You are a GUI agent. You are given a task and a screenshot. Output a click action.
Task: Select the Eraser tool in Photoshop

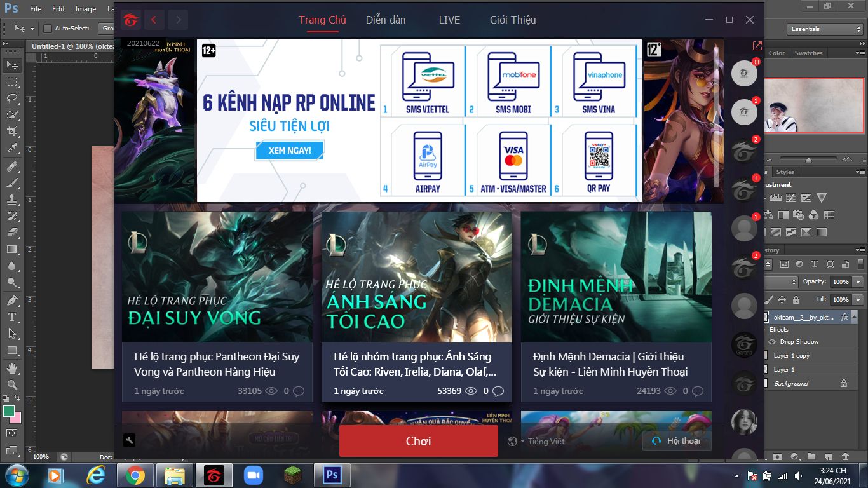point(12,233)
